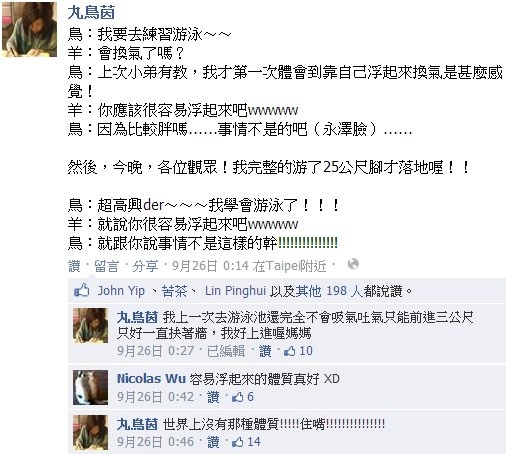Open Nicolas Wu's cat avatar

(90, 387)
